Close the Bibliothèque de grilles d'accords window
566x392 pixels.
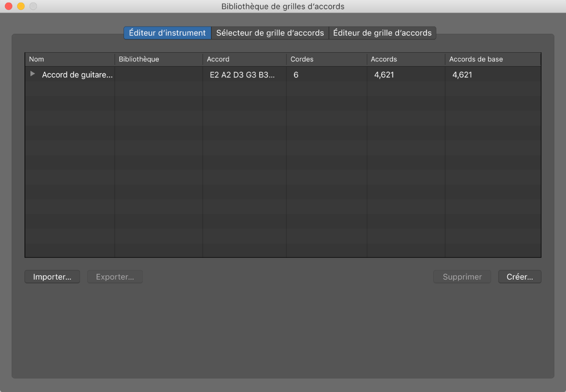point(9,7)
